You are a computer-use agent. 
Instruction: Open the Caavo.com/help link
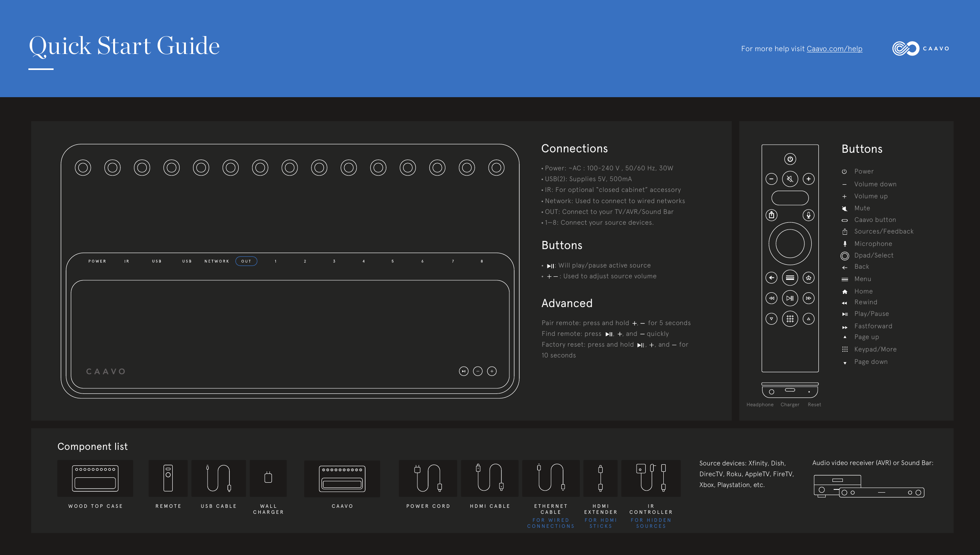coord(834,49)
